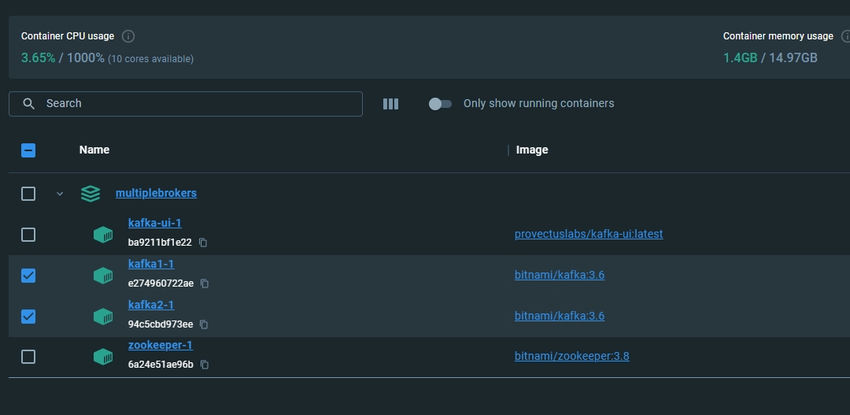Click the kafka-ui-1 container icon
Screen dimensions: 850x415
click(103, 235)
